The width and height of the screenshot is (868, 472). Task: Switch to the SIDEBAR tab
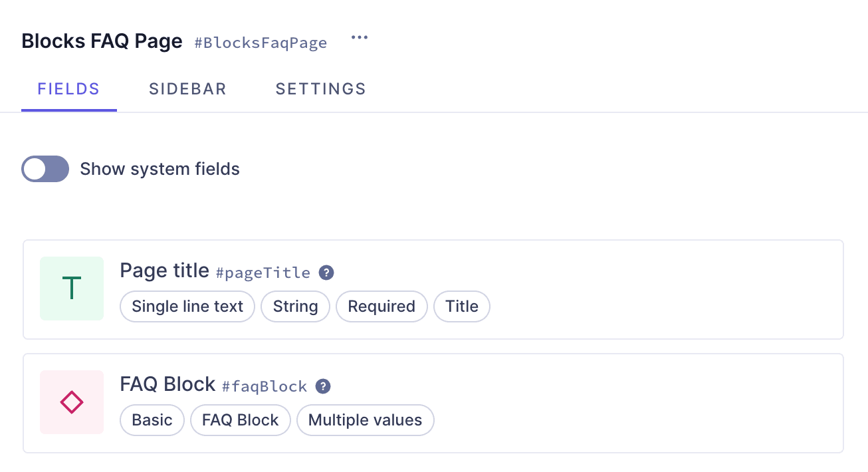(187, 88)
